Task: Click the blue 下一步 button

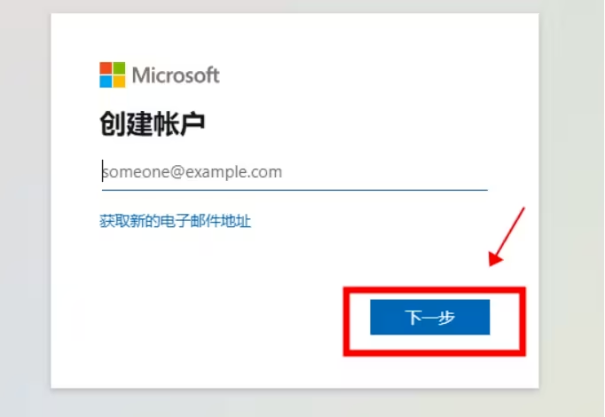Action: pos(430,317)
